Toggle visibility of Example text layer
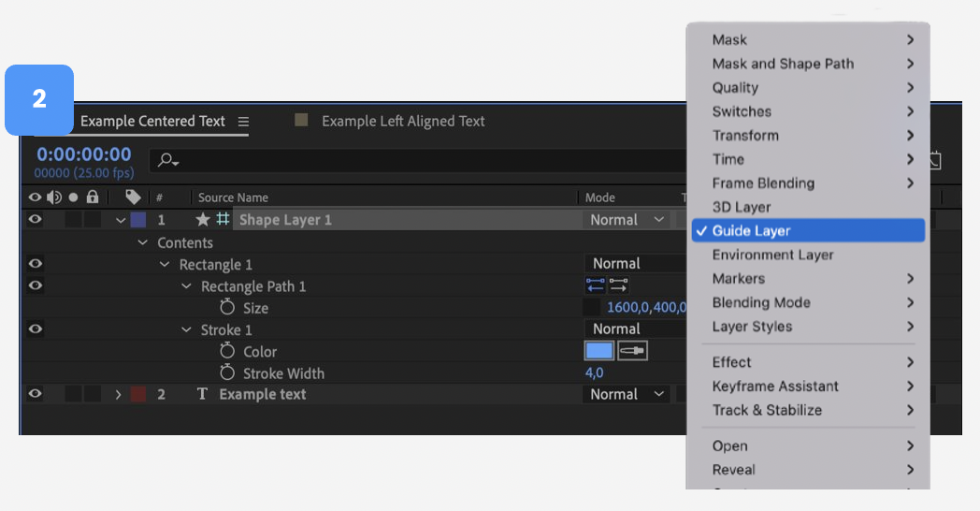 (x=36, y=394)
